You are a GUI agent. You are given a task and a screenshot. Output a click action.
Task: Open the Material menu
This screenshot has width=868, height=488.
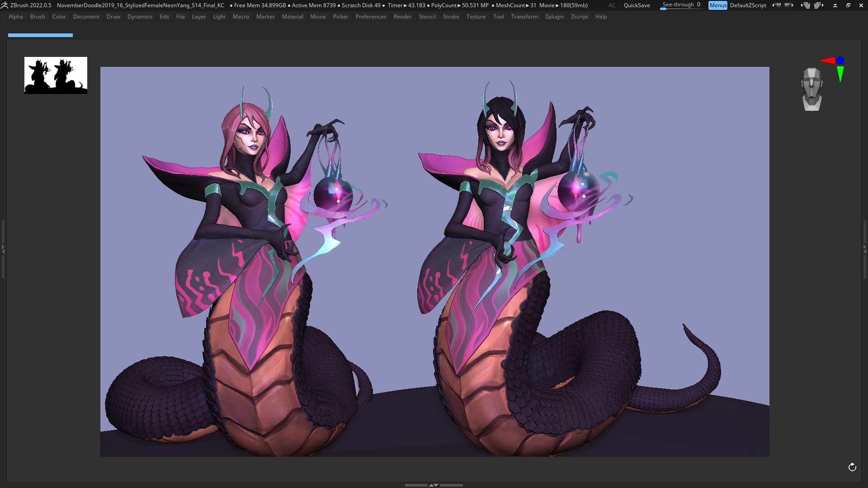(292, 17)
